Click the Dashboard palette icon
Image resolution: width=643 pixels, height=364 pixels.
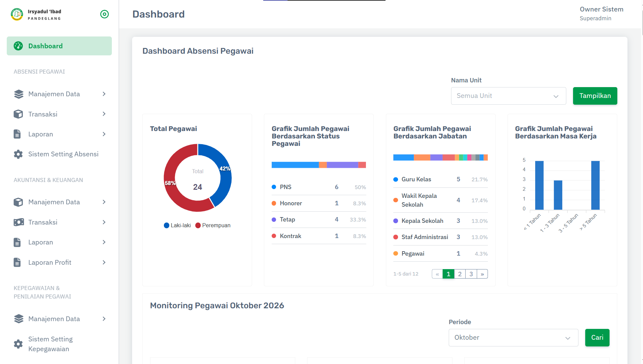18,46
